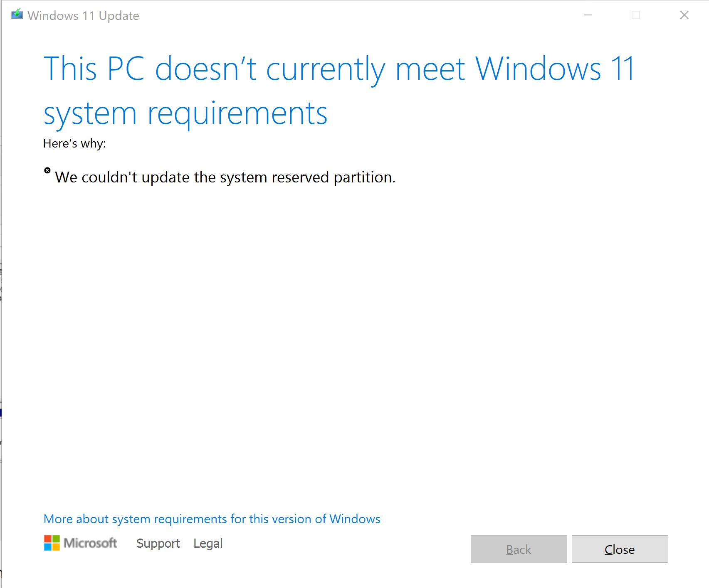Click the error badge beside the partition message

coord(47,170)
